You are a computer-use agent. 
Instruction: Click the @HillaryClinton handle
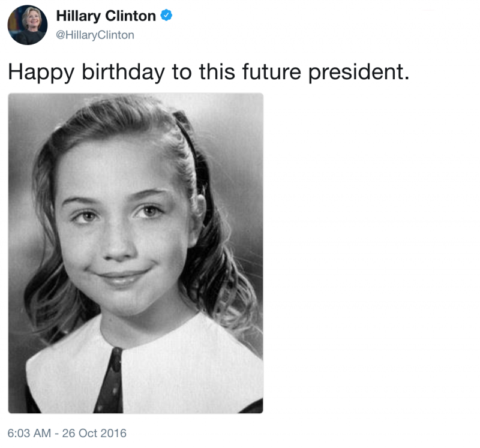95,35
